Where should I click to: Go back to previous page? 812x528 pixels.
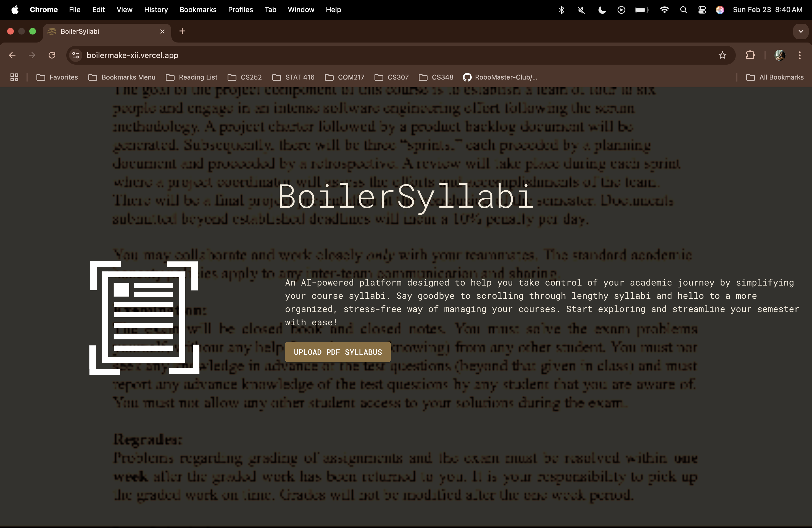click(x=12, y=55)
